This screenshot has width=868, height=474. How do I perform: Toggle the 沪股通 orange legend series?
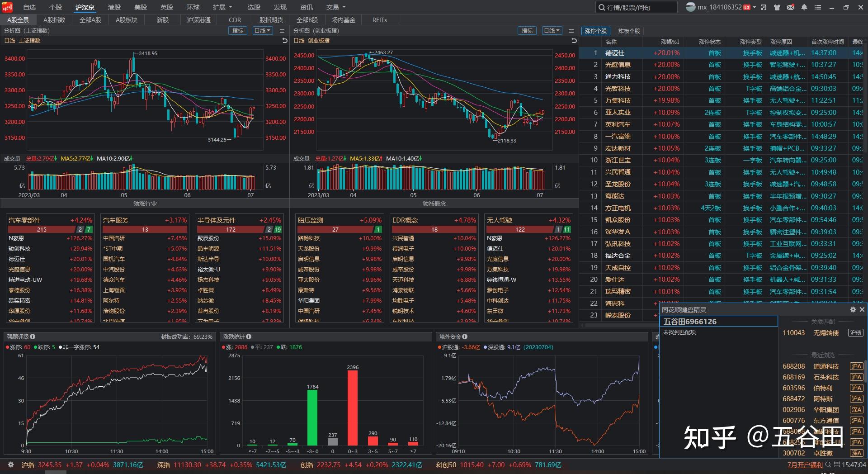click(x=459, y=347)
